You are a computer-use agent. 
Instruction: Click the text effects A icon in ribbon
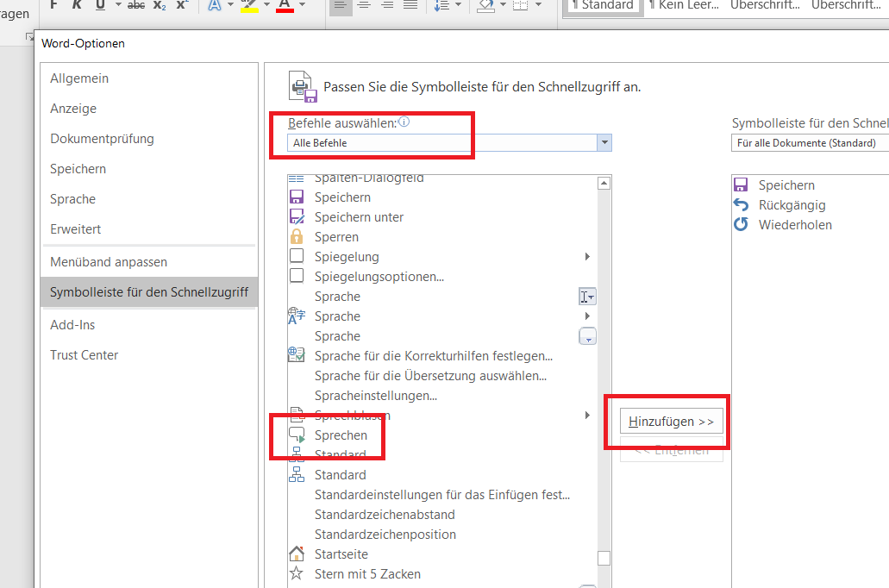click(x=215, y=4)
